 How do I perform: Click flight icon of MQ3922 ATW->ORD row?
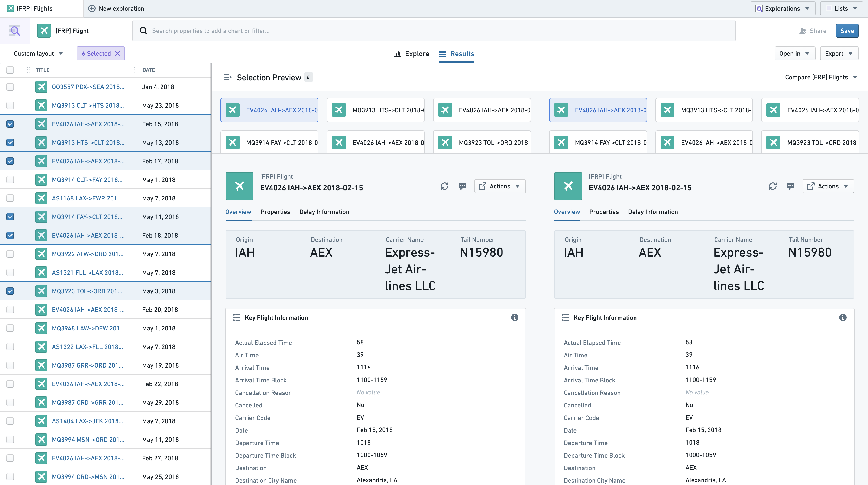point(41,254)
